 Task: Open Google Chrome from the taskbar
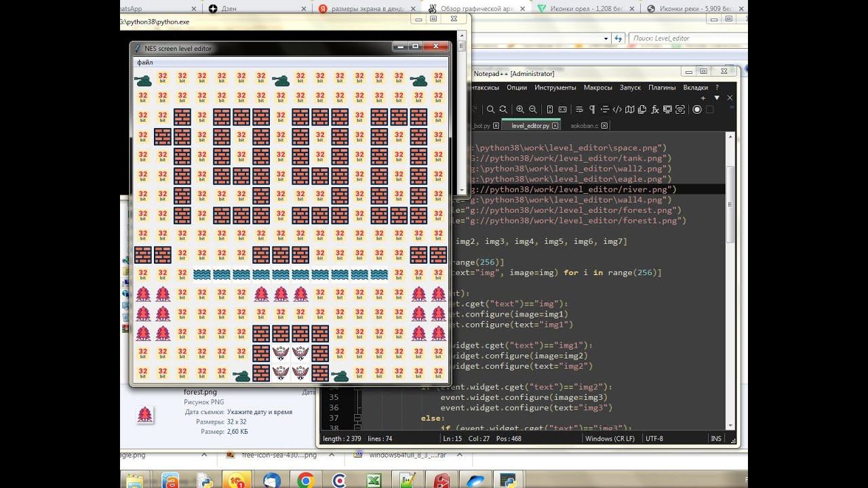306,480
